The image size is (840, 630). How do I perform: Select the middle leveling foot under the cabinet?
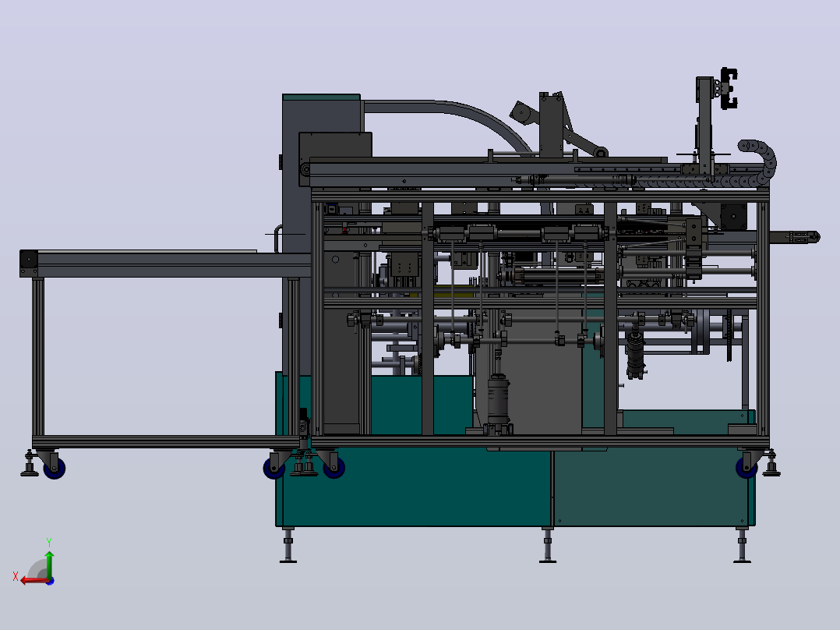[548, 545]
